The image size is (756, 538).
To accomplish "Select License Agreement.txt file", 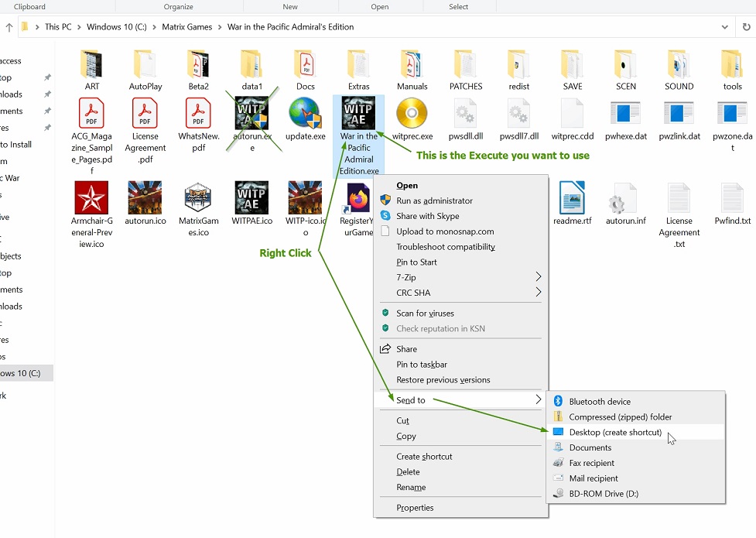I will pos(679,214).
